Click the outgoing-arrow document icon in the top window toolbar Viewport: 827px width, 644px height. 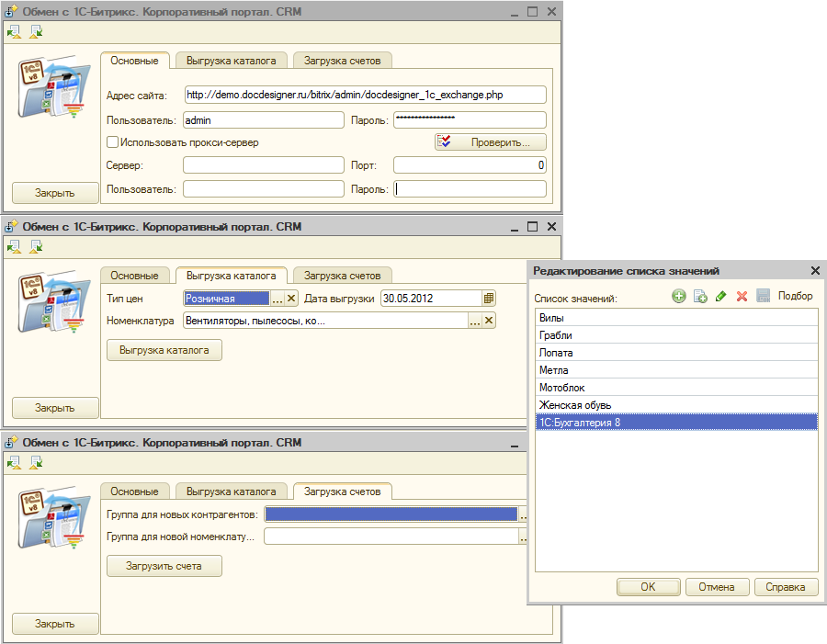14,32
